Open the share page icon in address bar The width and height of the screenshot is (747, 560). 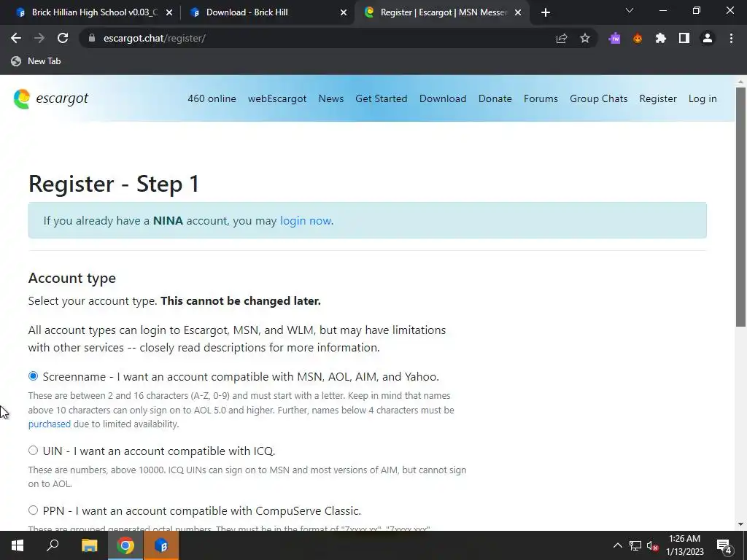pyautogui.click(x=562, y=39)
